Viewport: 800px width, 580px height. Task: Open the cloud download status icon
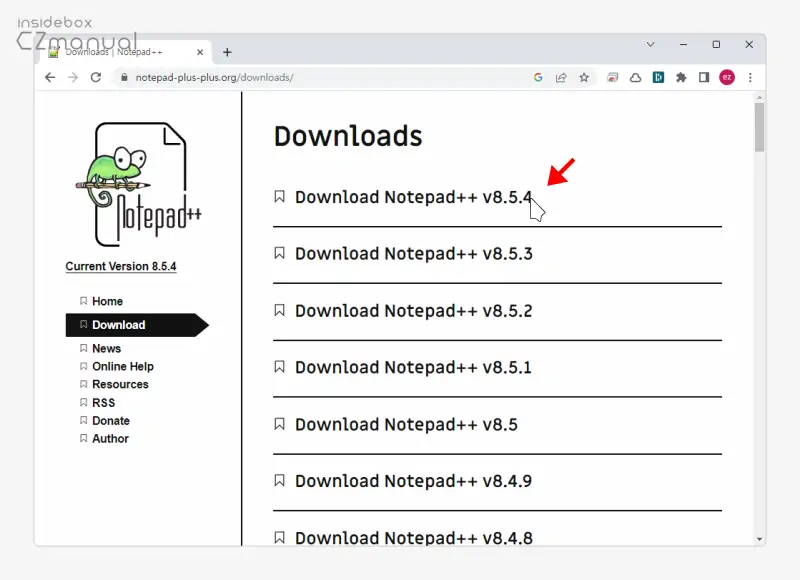635,77
